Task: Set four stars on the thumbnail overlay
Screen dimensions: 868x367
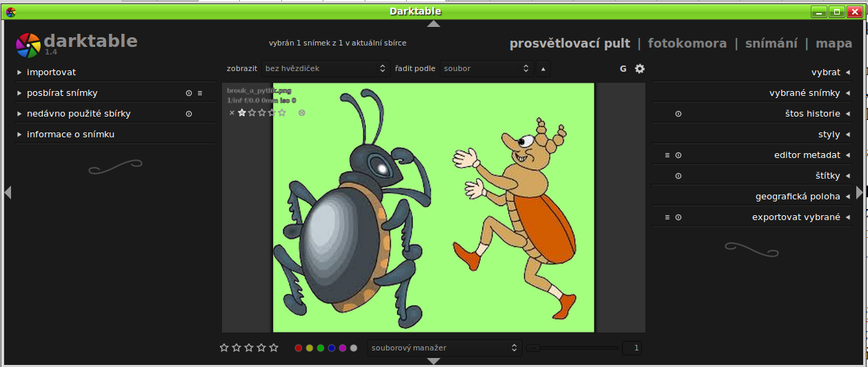Action: click(x=272, y=112)
